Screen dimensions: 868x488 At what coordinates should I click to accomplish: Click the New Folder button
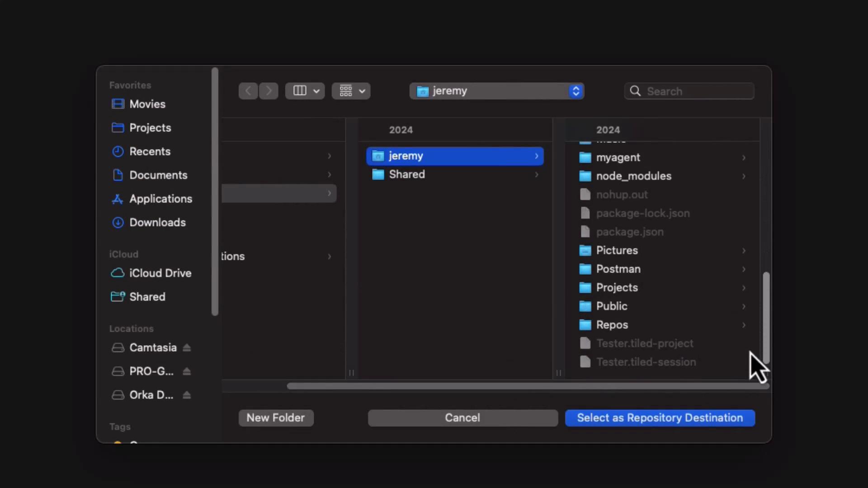(x=276, y=418)
